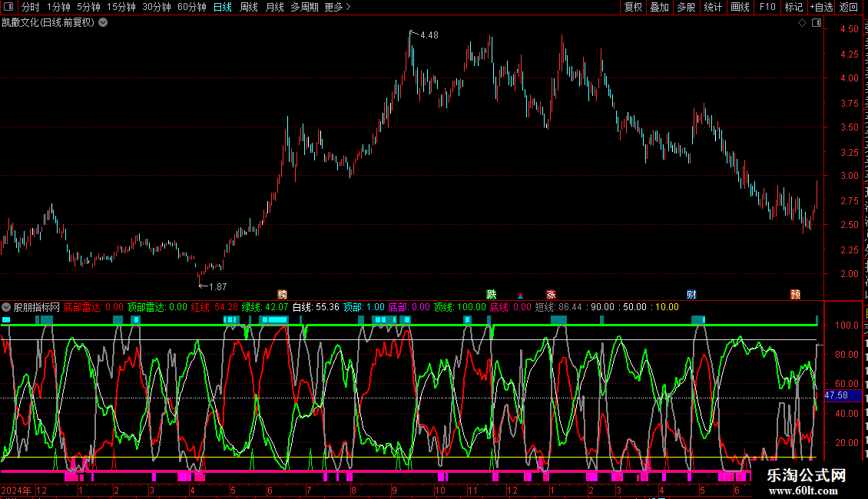Click the 叠加 overlay button
The image size is (868, 499).
pos(660,7)
